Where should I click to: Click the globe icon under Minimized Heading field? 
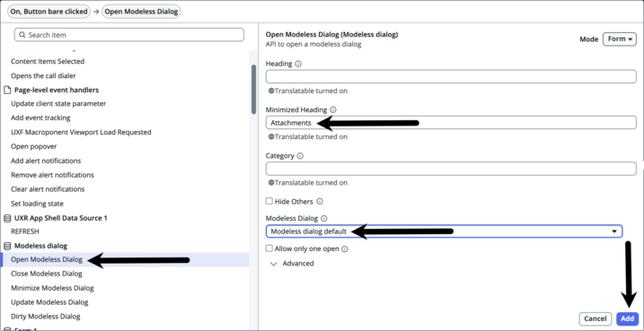click(271, 137)
